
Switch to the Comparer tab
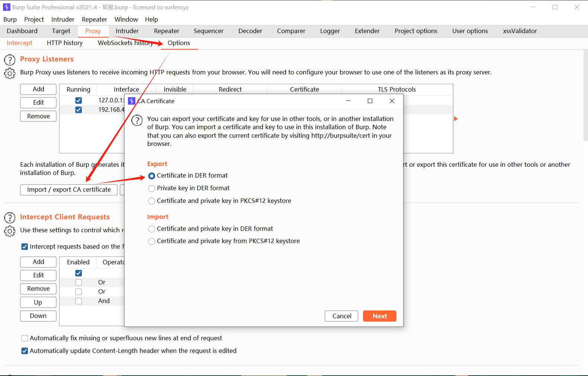(291, 31)
